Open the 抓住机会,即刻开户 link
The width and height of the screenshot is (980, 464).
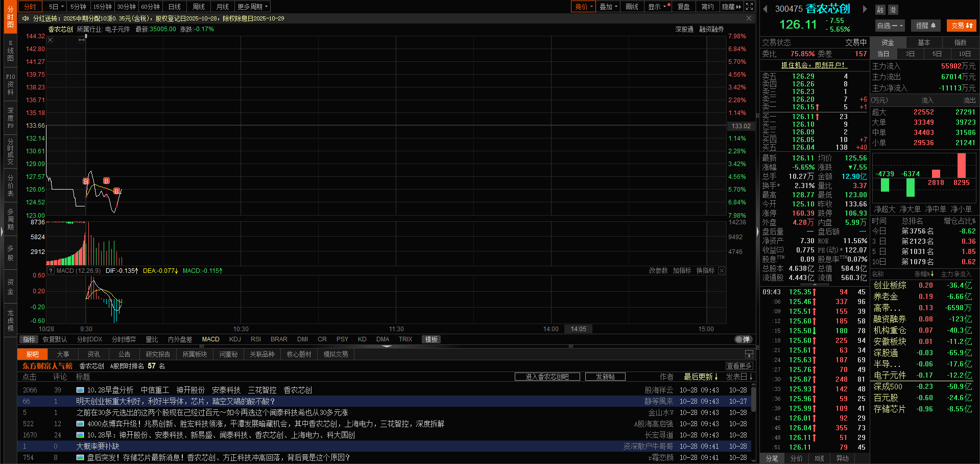click(814, 65)
